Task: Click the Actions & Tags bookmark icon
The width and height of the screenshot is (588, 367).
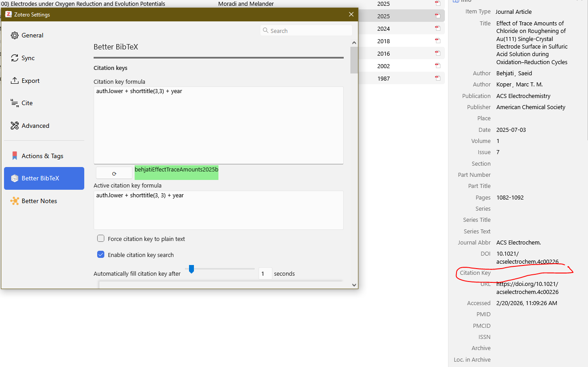Action: point(15,156)
